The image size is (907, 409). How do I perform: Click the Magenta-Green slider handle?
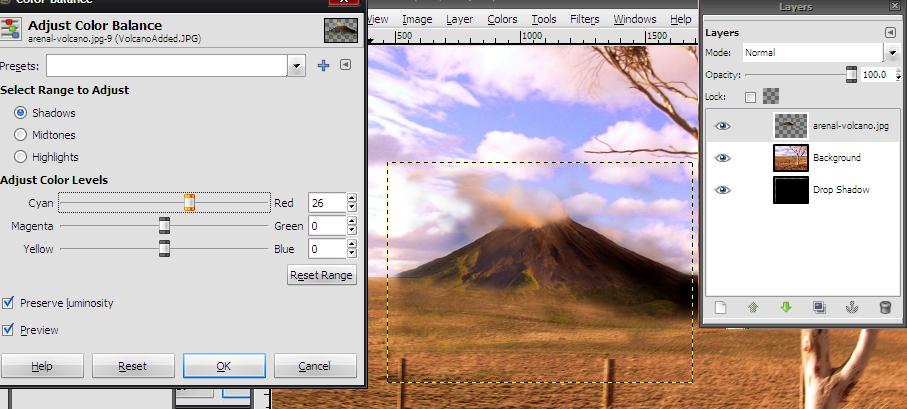tap(164, 226)
